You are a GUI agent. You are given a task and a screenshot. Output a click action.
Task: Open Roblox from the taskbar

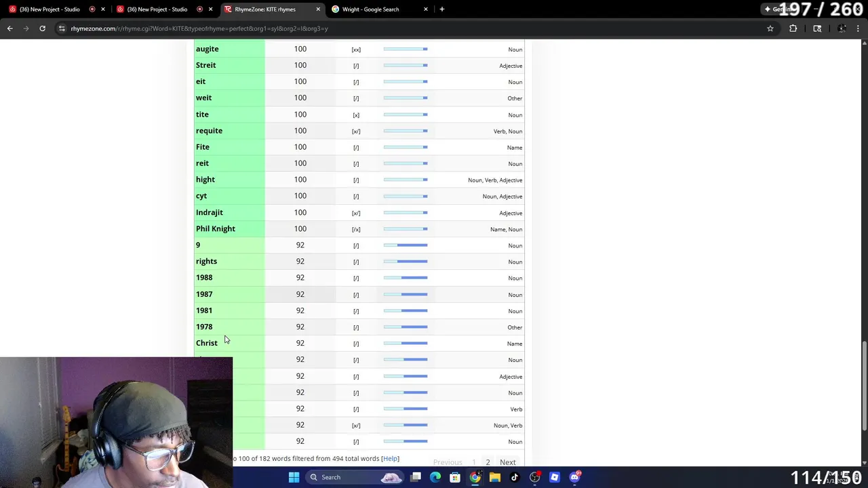(x=554, y=477)
